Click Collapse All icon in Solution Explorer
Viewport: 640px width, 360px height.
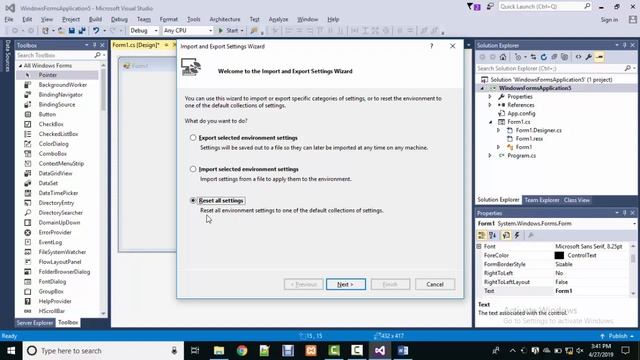click(x=554, y=57)
